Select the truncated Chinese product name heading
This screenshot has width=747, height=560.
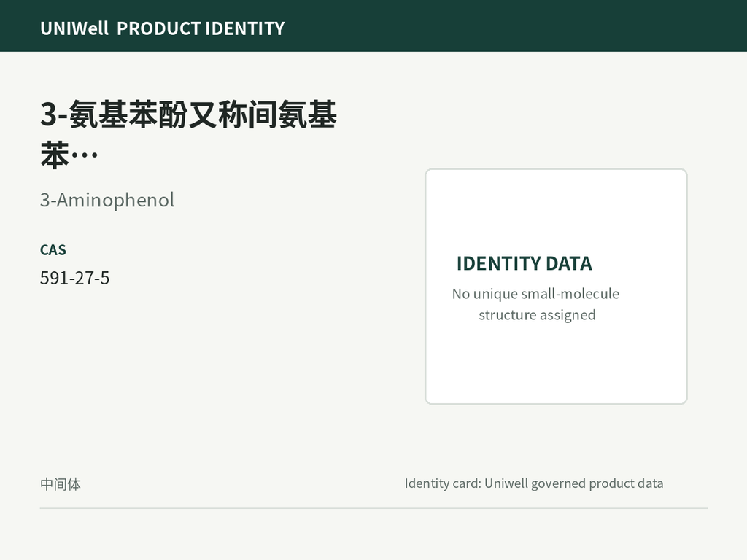pos(188,134)
